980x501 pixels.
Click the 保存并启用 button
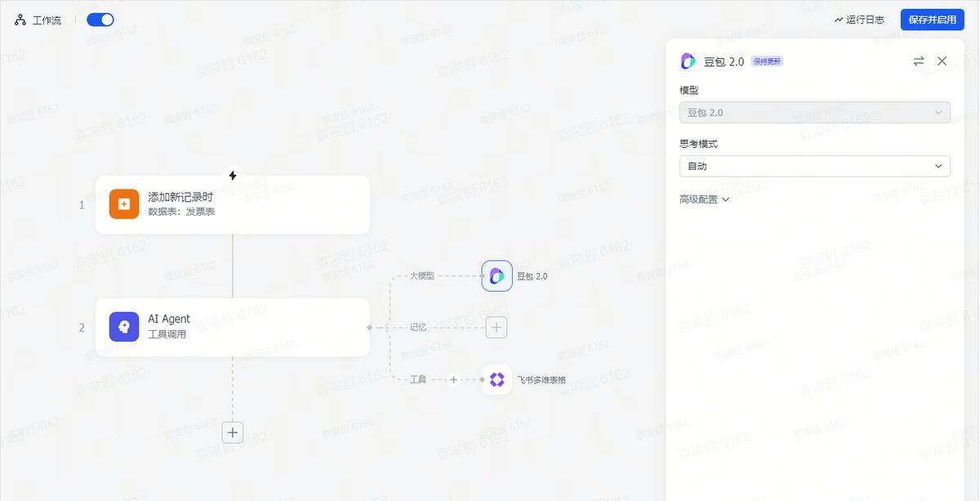point(932,20)
